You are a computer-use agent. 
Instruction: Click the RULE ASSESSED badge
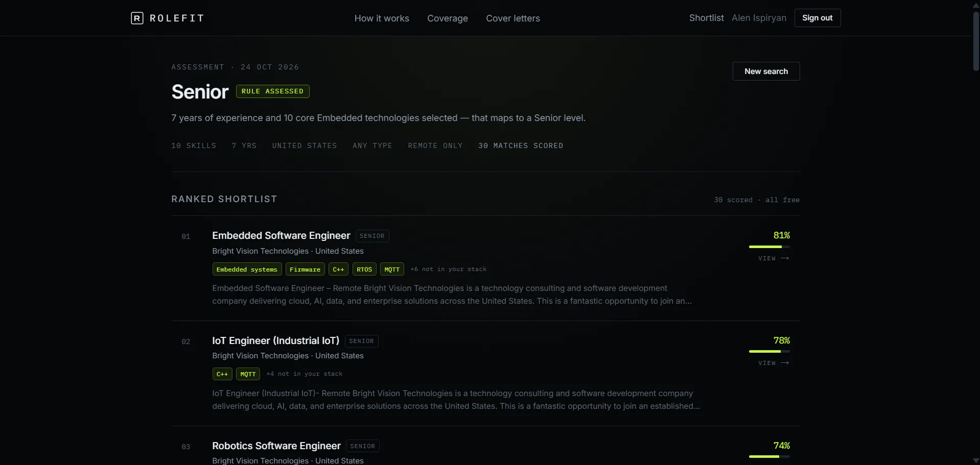click(272, 91)
